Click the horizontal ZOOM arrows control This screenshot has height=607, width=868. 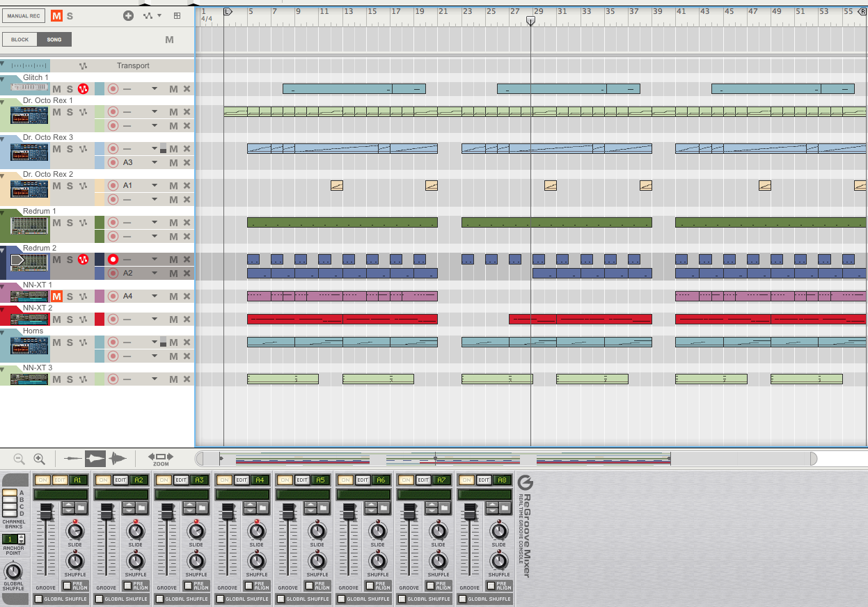(161, 459)
